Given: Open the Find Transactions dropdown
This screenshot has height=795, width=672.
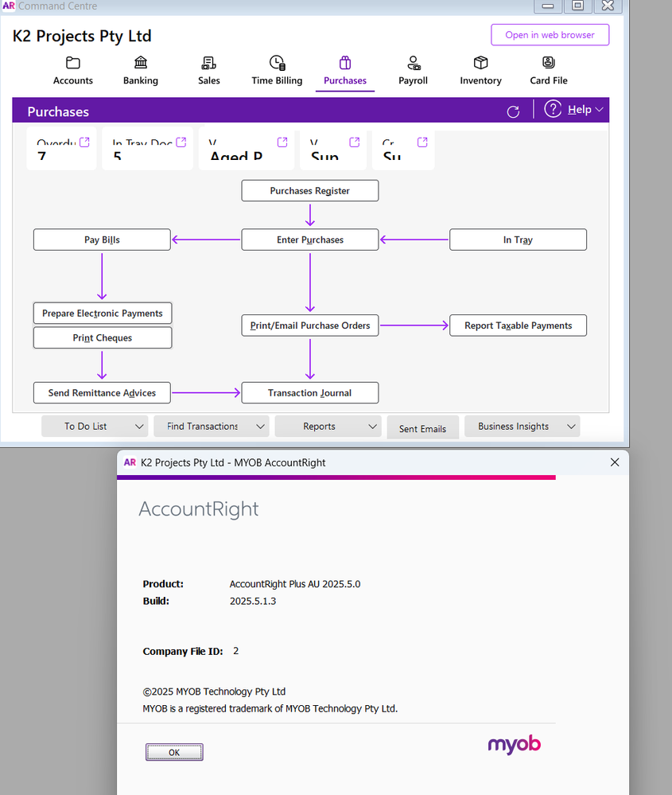Looking at the screenshot, I should (x=260, y=427).
